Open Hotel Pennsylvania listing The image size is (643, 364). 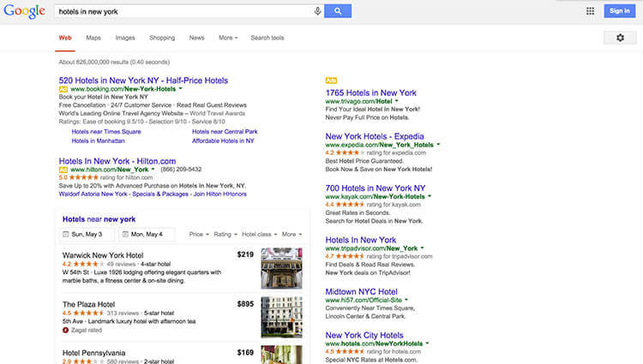coord(94,353)
